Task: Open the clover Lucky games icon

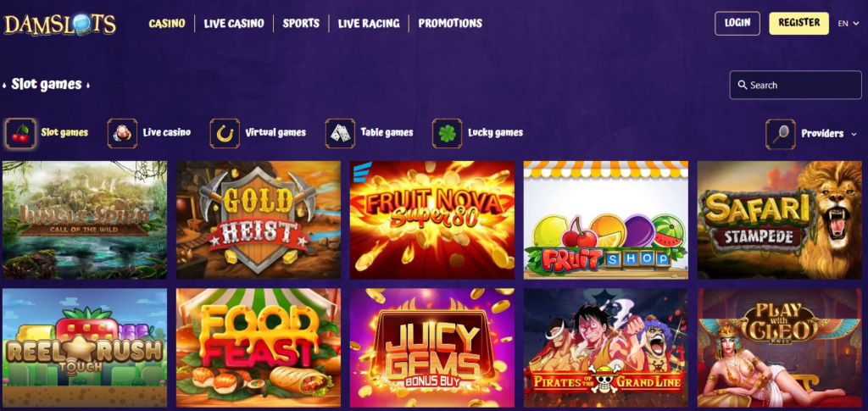Action: tap(447, 133)
